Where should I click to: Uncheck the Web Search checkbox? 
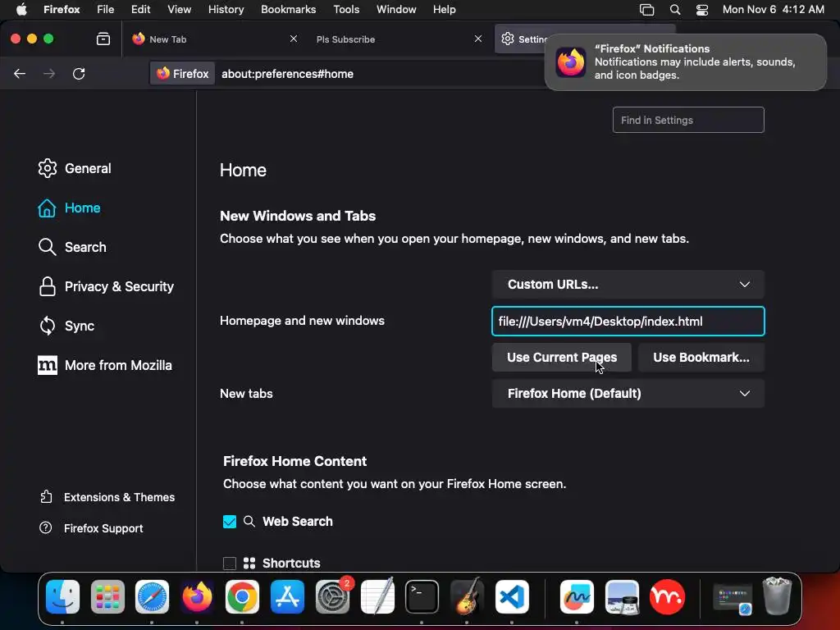(x=230, y=522)
